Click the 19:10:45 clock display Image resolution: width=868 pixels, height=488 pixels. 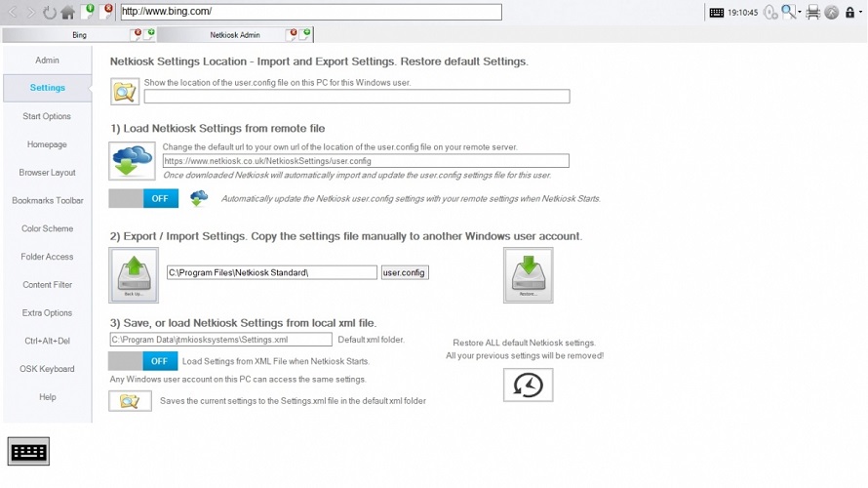[743, 12]
